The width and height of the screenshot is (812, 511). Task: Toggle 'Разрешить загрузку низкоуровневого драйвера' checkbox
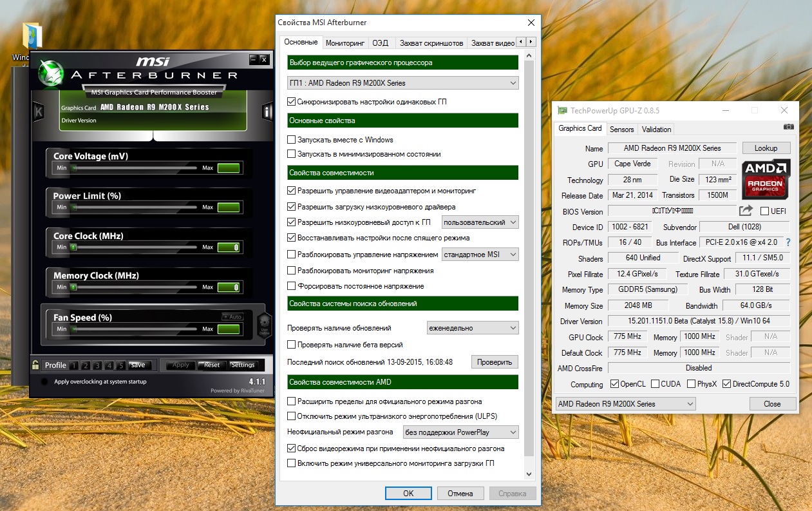click(292, 207)
